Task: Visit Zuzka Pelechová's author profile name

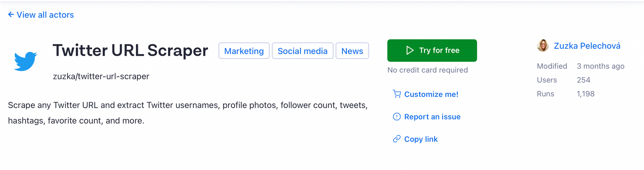Action: pos(587,46)
